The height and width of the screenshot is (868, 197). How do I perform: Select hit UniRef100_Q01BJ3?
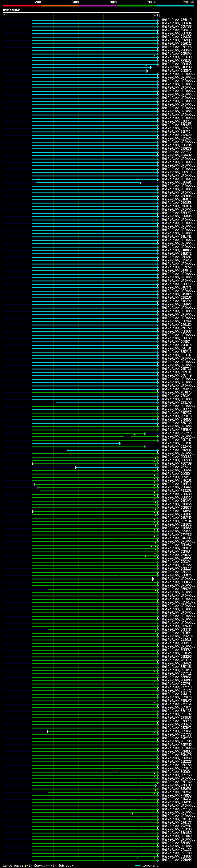[177, 416]
